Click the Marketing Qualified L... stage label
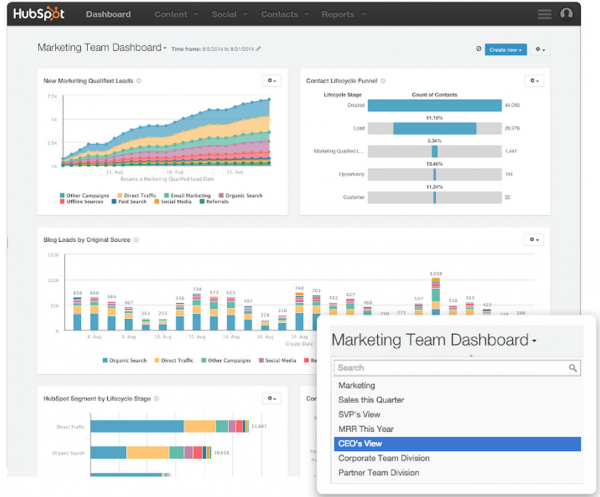 (339, 151)
